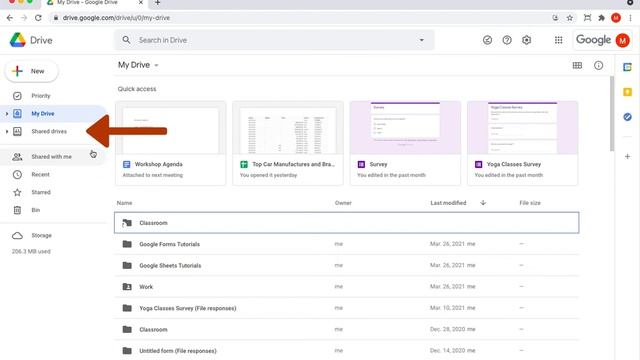Select the highlighted Classroom shortcut row

[347, 223]
